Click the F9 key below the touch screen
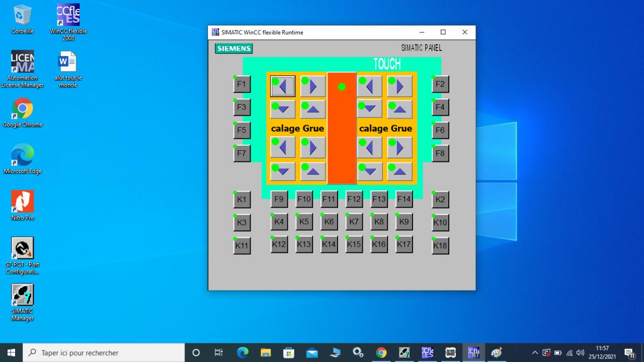This screenshot has height=362, width=644. click(x=279, y=199)
